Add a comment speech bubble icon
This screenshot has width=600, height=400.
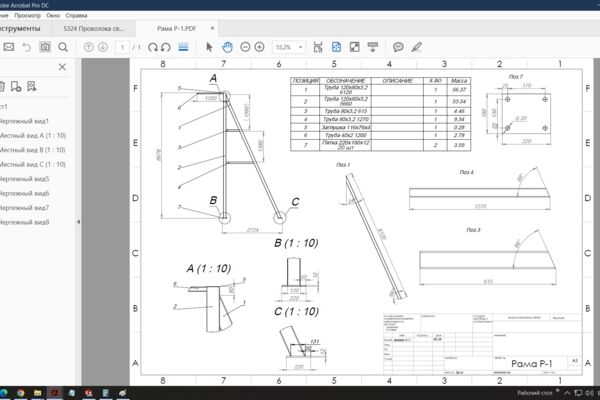(398, 47)
